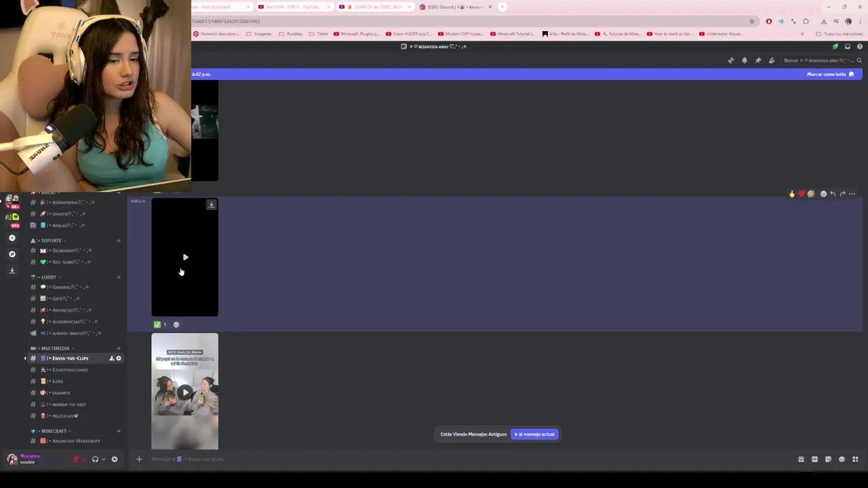Create a channel in SOPORTE category
The width and height of the screenshot is (868, 488).
tap(119, 241)
